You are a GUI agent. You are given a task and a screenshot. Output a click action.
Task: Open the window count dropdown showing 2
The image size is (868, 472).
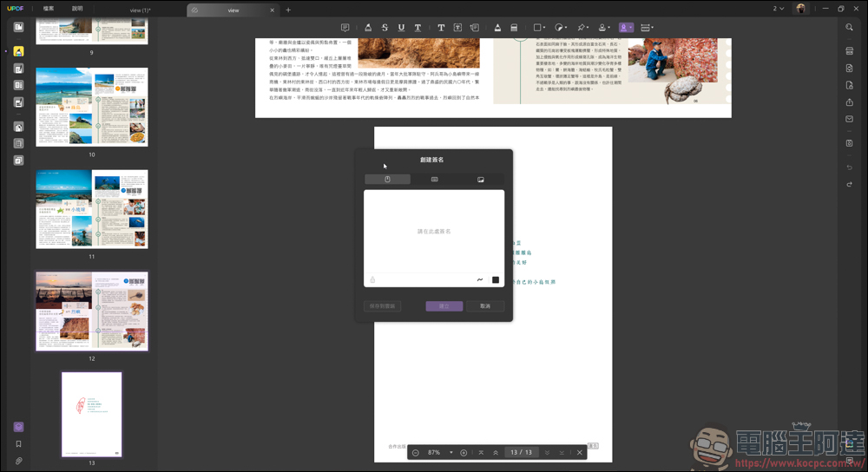point(779,9)
